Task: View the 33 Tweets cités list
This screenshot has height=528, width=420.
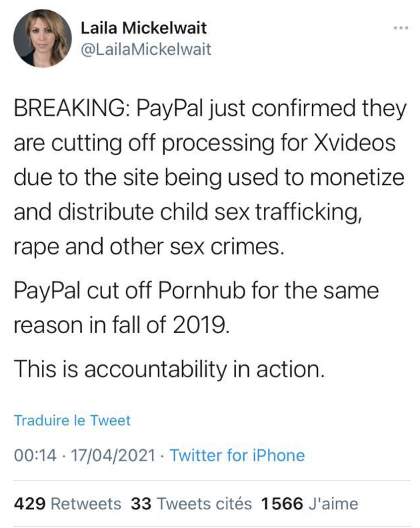Action: point(191,504)
